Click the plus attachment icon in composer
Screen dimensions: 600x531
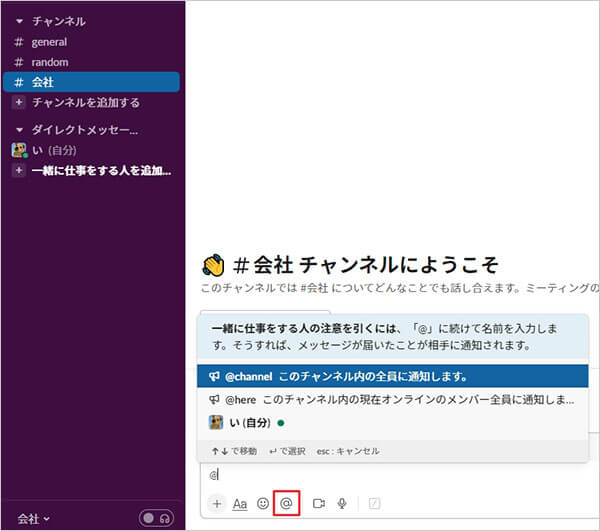(x=217, y=504)
